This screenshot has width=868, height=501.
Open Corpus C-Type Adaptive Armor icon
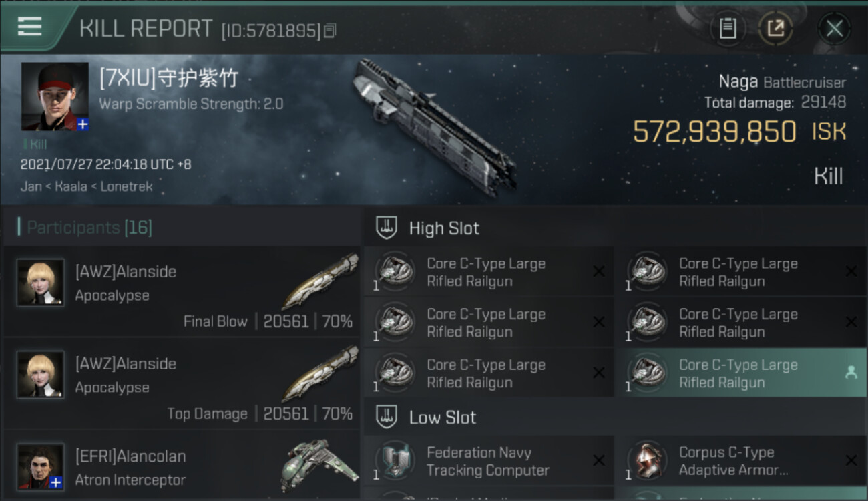click(x=646, y=461)
